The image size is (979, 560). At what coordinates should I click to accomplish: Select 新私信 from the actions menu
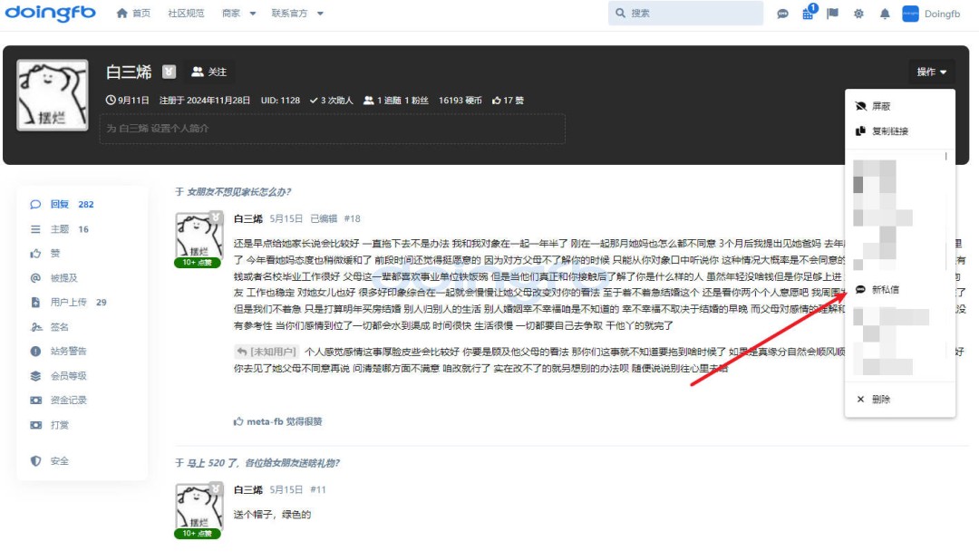coord(885,290)
